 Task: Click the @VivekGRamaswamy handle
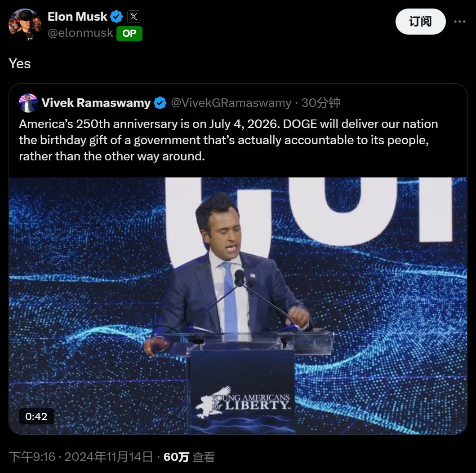point(231,103)
